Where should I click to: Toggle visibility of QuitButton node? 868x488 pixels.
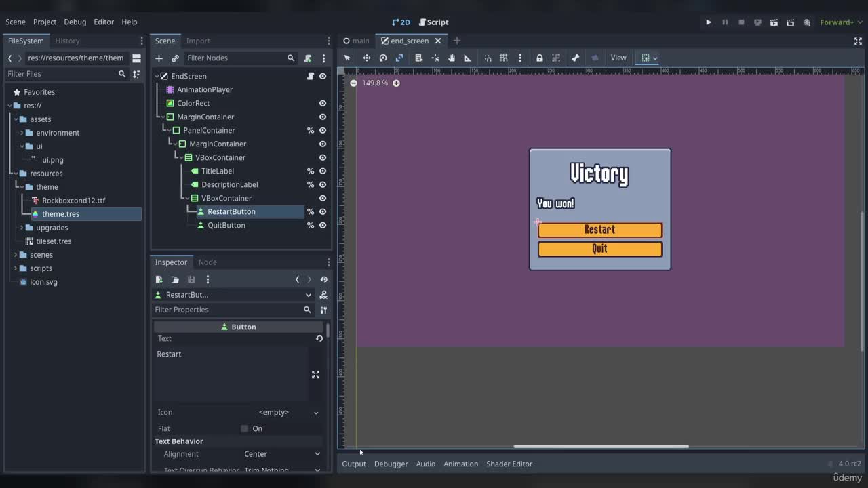tap(323, 225)
